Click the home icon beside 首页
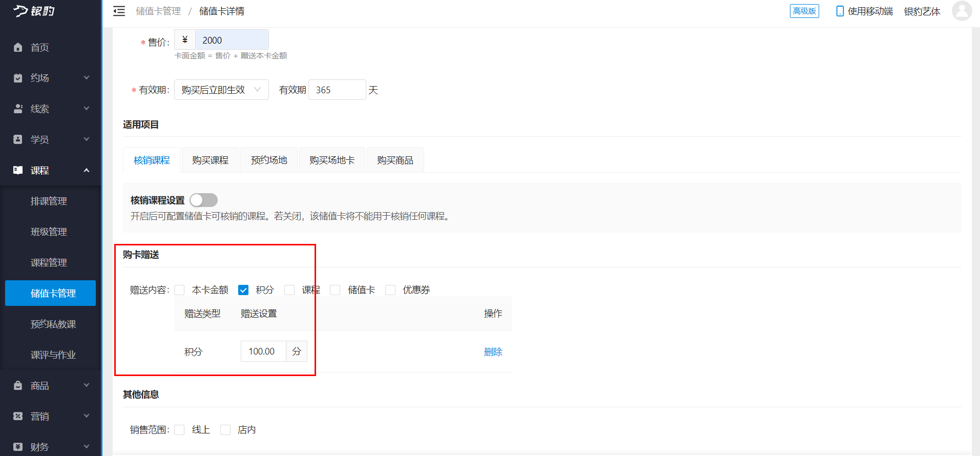980x456 pixels. point(18,47)
